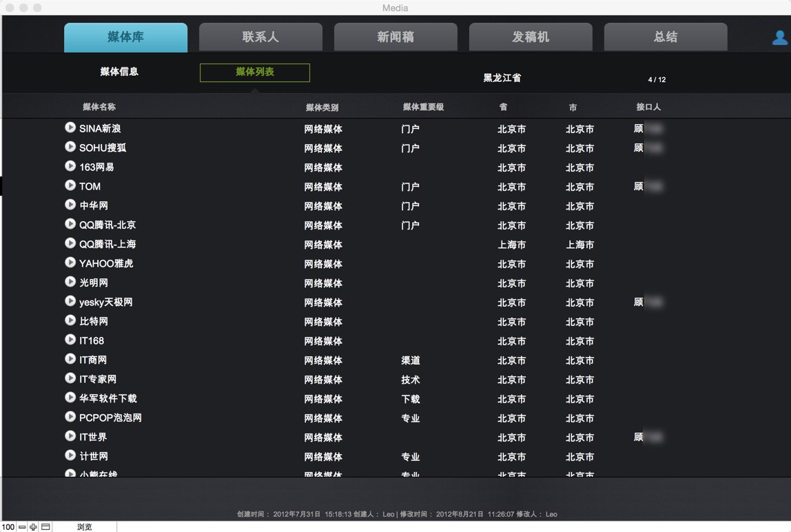Toggle the status toolbar icon at bottom
791x532 pixels.
pos(45,527)
